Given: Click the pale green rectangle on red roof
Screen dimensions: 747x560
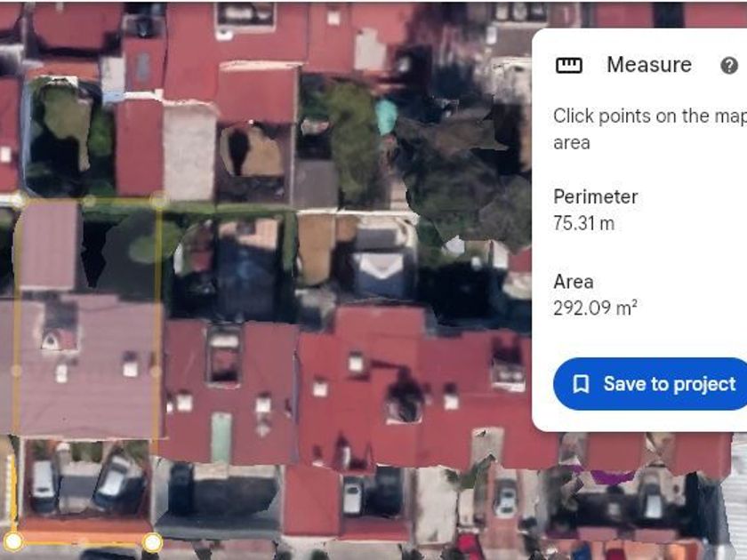Looking at the screenshot, I should pyautogui.click(x=221, y=437).
